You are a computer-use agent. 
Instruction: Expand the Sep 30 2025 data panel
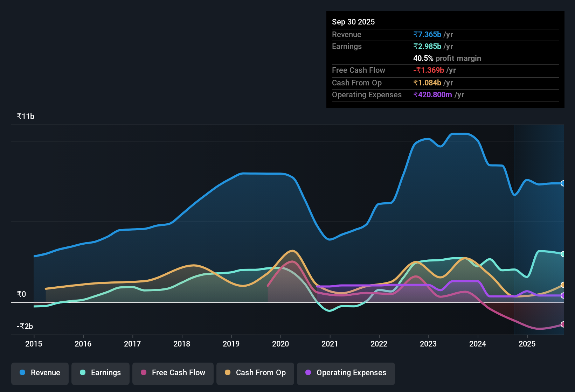click(x=353, y=22)
